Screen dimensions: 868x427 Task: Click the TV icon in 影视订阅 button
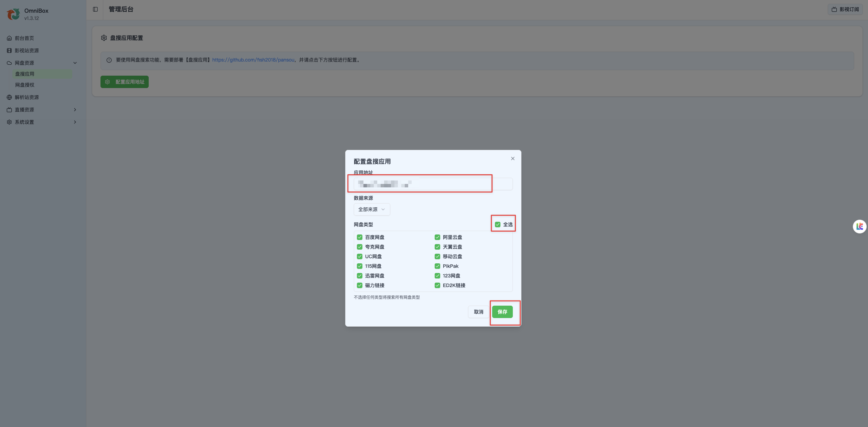834,9
